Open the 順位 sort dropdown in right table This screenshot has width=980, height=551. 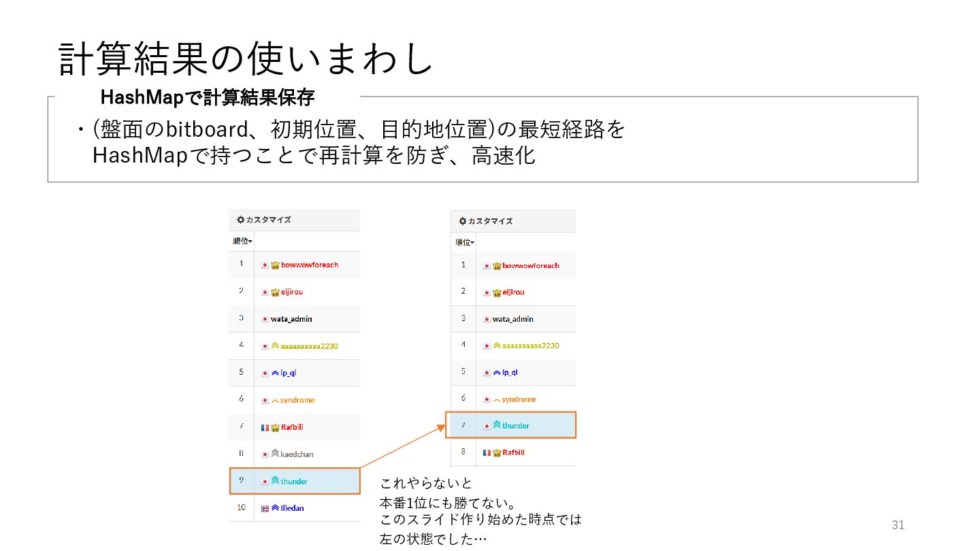[465, 243]
